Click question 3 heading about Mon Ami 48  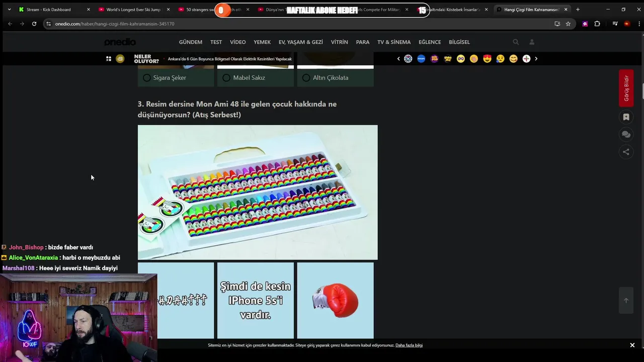click(237, 110)
